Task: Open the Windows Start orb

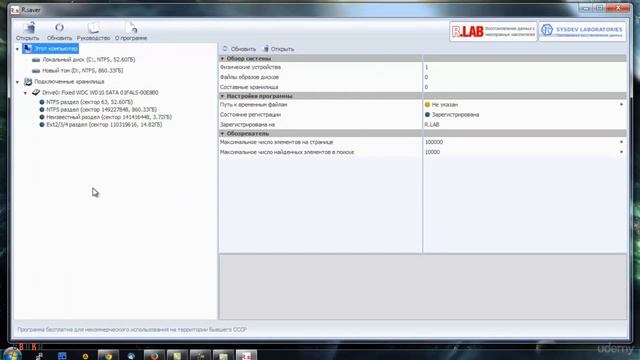Action: 12,354
